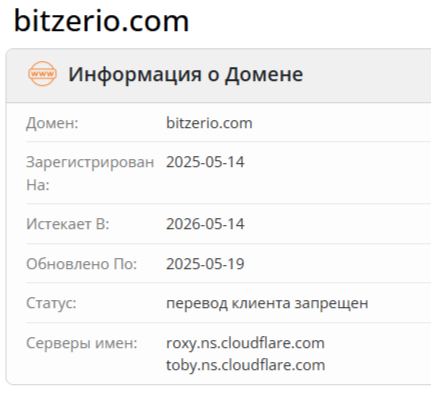Click the Зарегистрирован На: label

tap(90, 173)
